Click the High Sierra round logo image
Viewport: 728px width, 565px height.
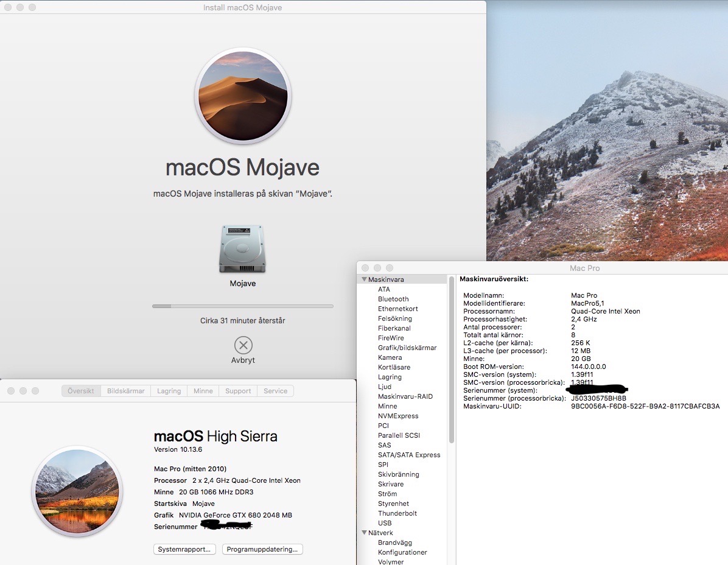[x=77, y=492]
